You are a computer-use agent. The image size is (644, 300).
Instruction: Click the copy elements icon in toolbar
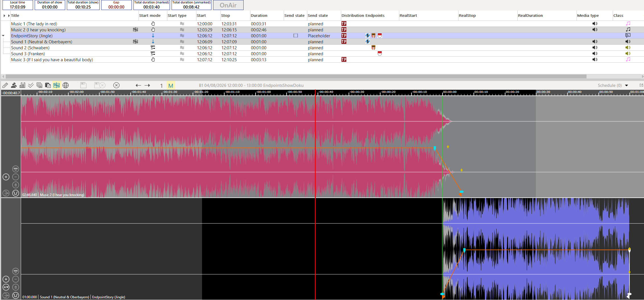[39, 85]
